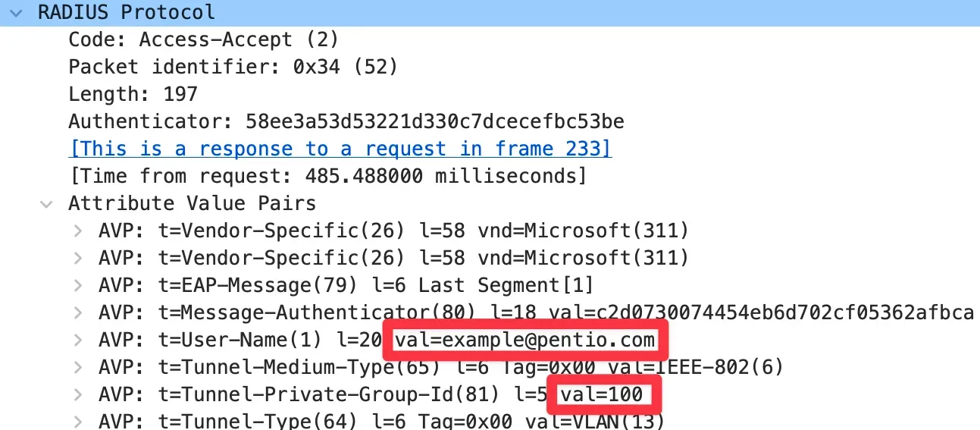Select the Length: 197 field
The width and height of the screenshot is (980, 430).
(133, 94)
